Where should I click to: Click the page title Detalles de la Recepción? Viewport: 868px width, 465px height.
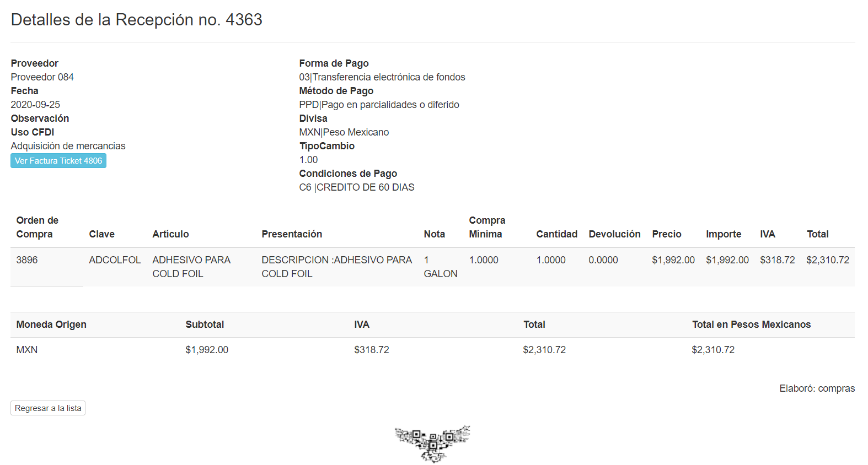point(136,20)
